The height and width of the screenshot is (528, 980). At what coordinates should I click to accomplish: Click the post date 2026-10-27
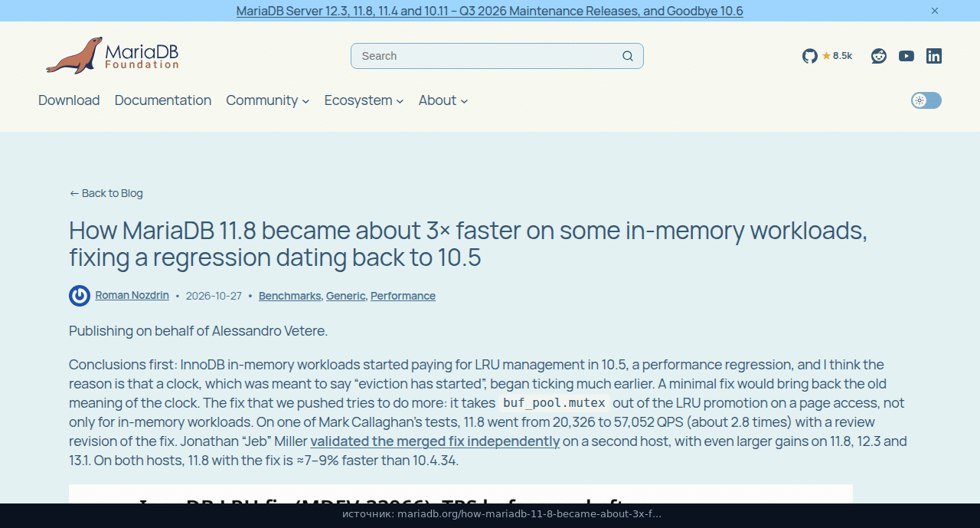[214, 296]
